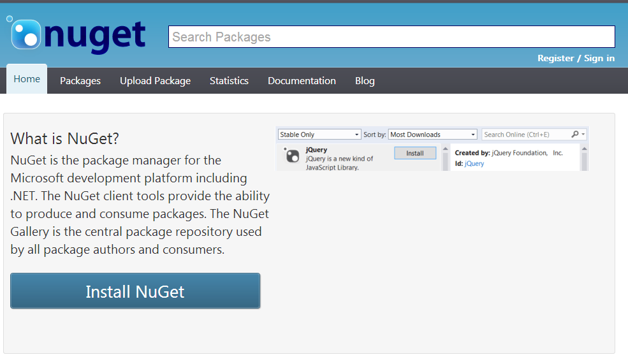628x364 pixels.
Task: Click 'jQuery is a new kind of' description
Action: tap(339, 159)
